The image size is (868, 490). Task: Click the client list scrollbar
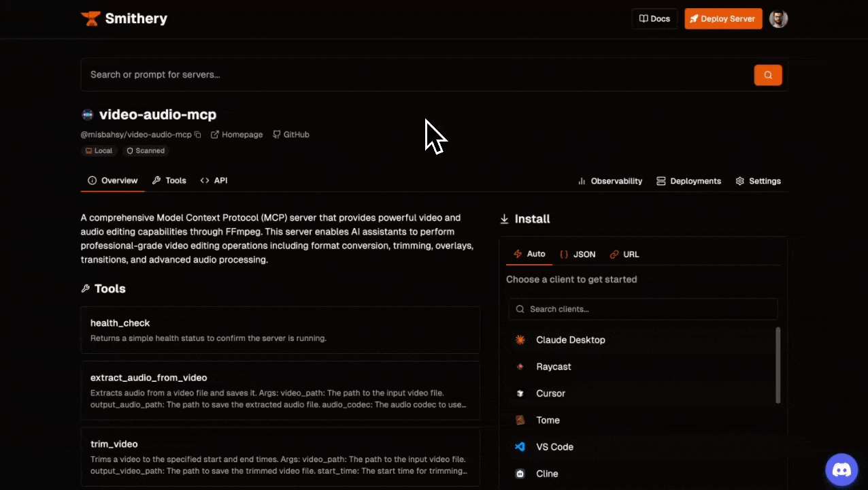tap(778, 365)
